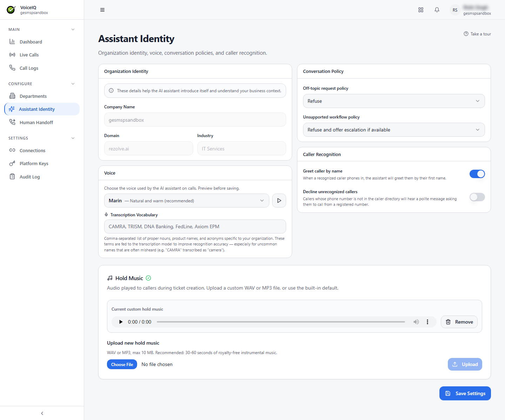Open Off-topic request policy dropdown
Viewport: 505px width, 420px height.
pos(394,101)
